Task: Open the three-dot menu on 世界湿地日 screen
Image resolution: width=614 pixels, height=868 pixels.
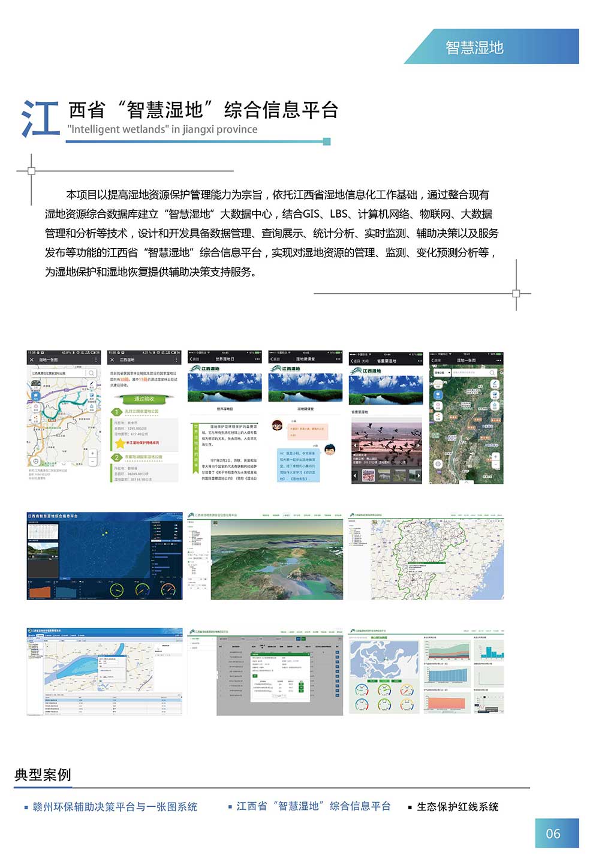Action: pos(257,359)
